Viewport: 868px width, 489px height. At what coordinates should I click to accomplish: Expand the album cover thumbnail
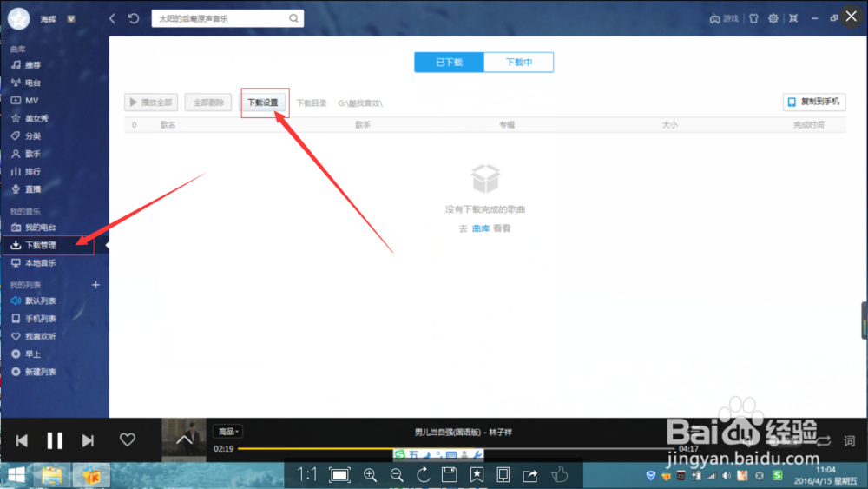coord(184,439)
